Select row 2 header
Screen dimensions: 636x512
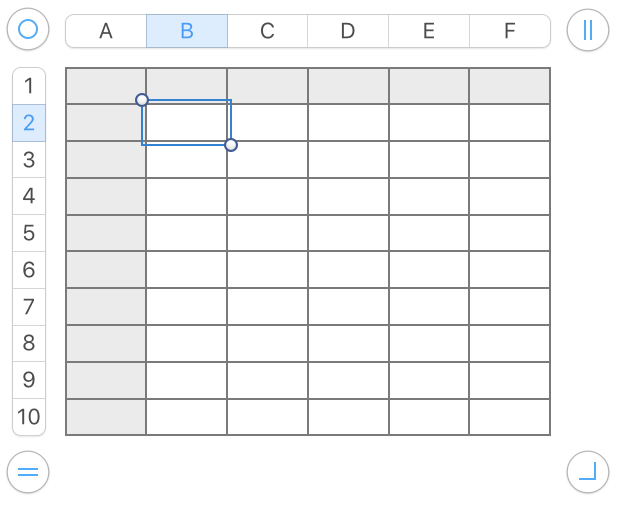tap(29, 123)
